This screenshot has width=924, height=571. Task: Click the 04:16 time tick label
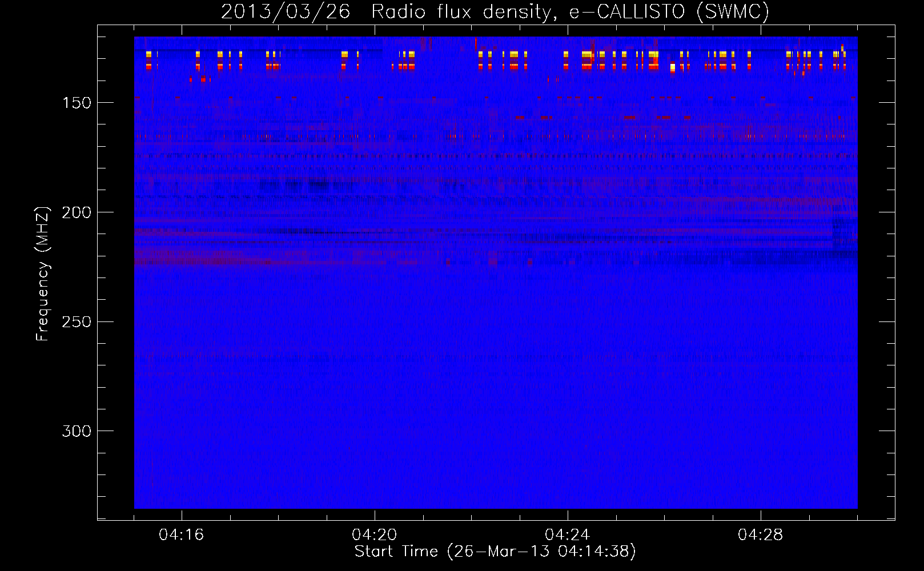click(x=182, y=535)
